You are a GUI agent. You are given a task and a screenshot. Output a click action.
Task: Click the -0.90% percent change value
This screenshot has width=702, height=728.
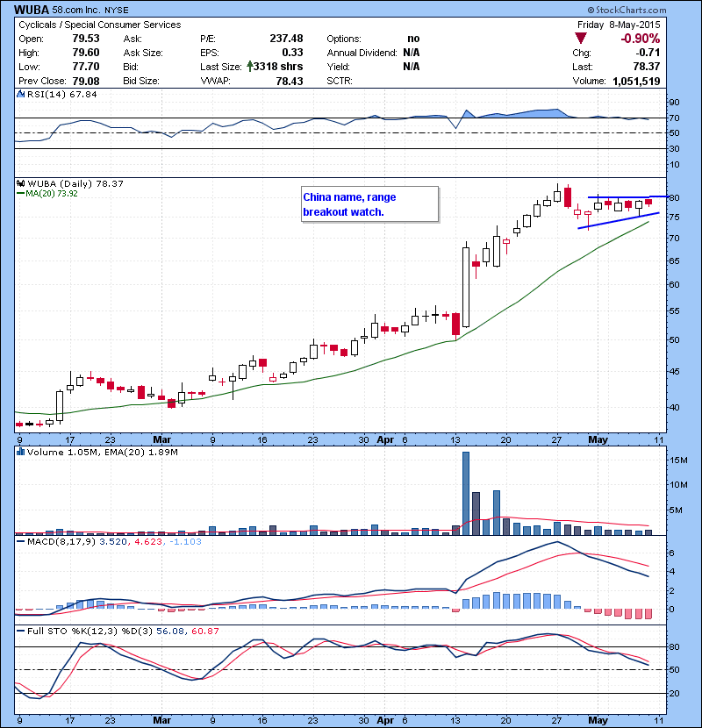click(641, 38)
